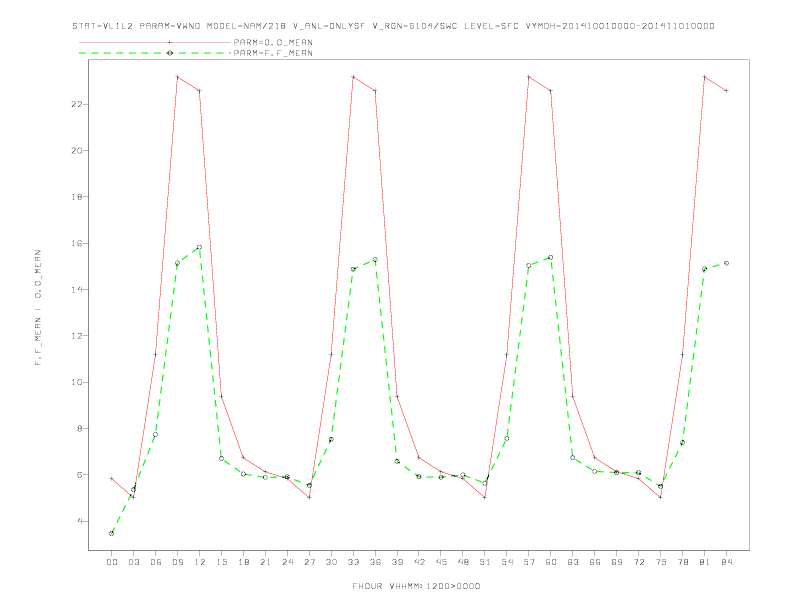Image resolution: width=792 pixels, height=612 pixels.
Task: Click x-axis tick label 57
Action: pos(529,562)
